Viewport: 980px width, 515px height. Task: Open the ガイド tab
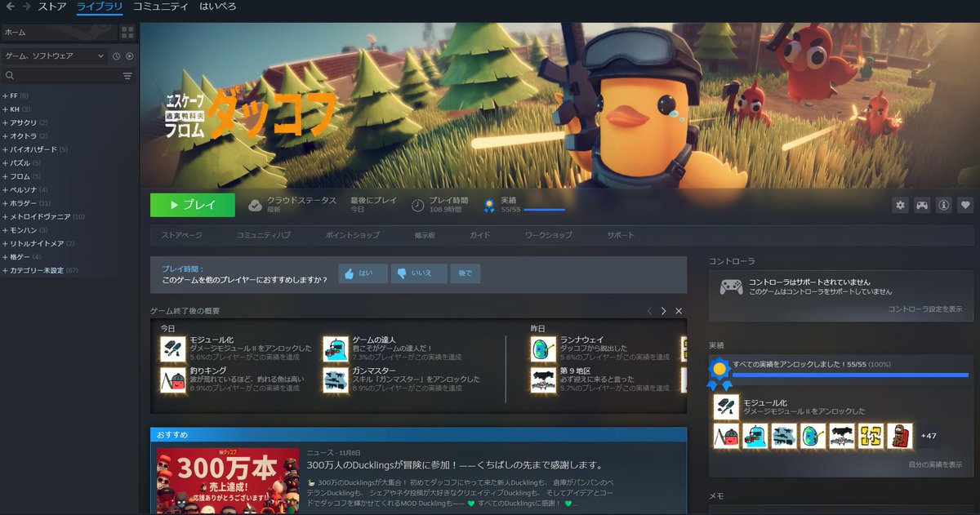tap(479, 235)
